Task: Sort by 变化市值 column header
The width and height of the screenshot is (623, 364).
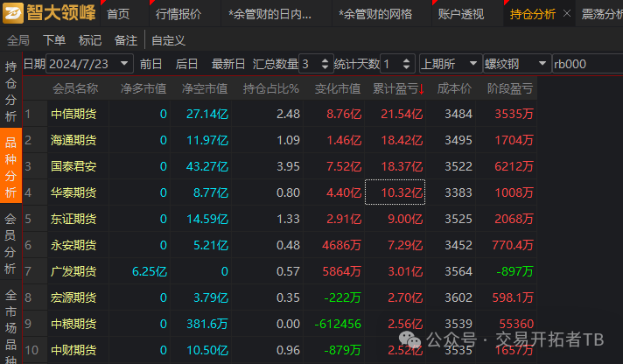Action: pyautogui.click(x=338, y=88)
